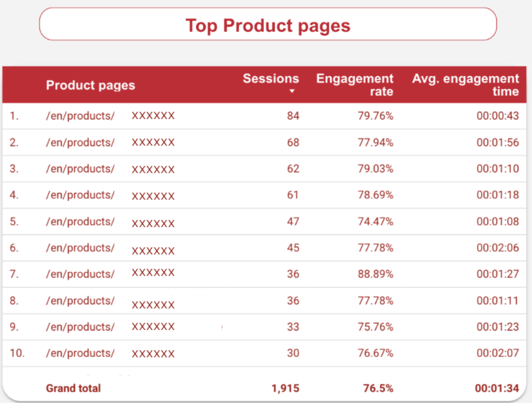The width and height of the screenshot is (532, 403).
Task: Select the 1,915 grand total sessions
Action: coord(285,388)
